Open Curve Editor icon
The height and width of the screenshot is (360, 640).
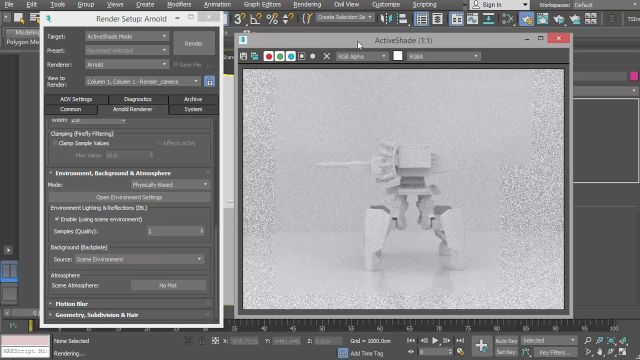(x=472, y=18)
